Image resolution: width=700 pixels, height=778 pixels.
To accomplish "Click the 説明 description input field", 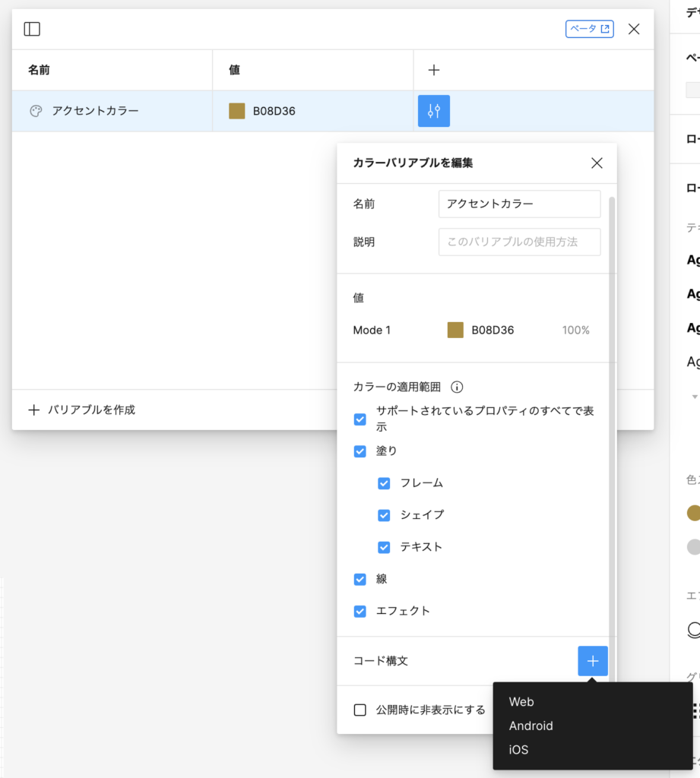I will click(519, 242).
